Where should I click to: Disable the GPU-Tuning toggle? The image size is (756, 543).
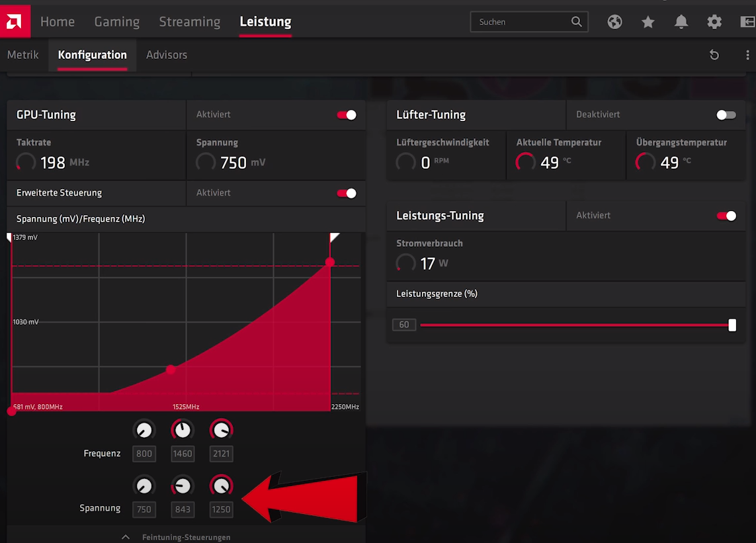point(347,115)
